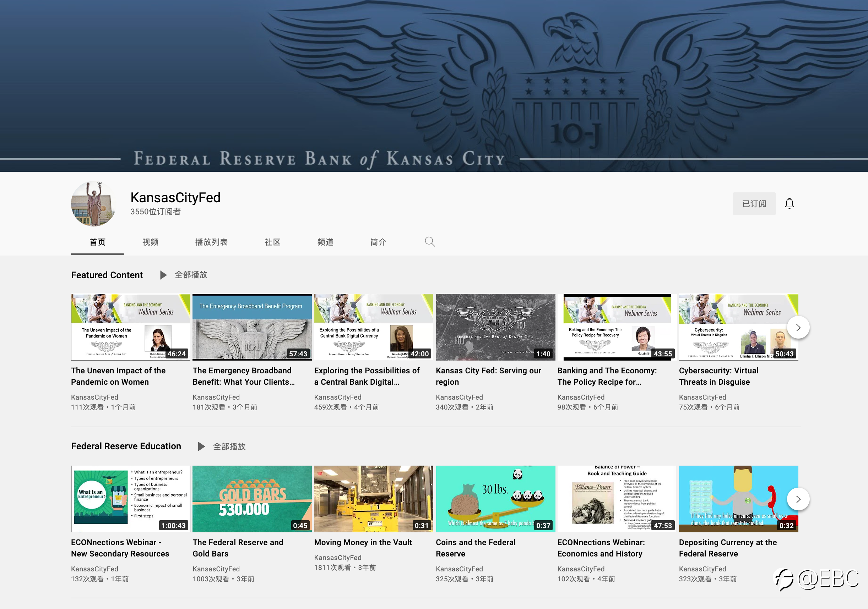
Task: Click the title The Uneven Impact of the Pandemic on Women
Action: 118,376
